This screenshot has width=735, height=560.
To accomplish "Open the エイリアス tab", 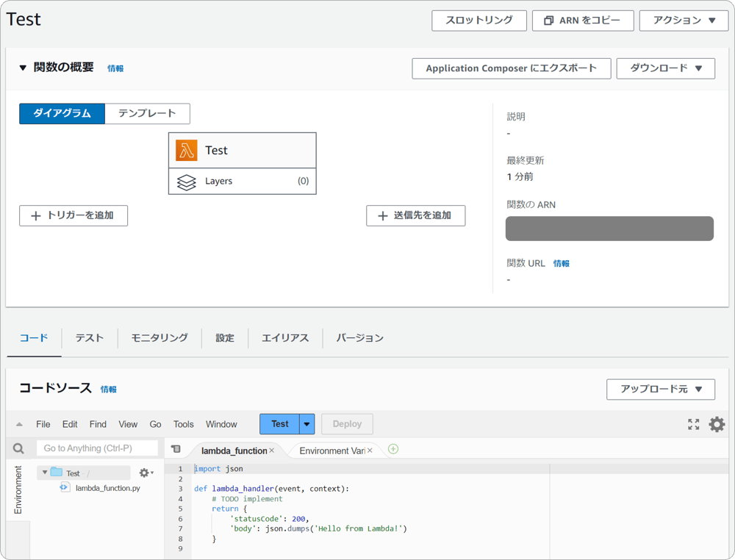I will [285, 338].
